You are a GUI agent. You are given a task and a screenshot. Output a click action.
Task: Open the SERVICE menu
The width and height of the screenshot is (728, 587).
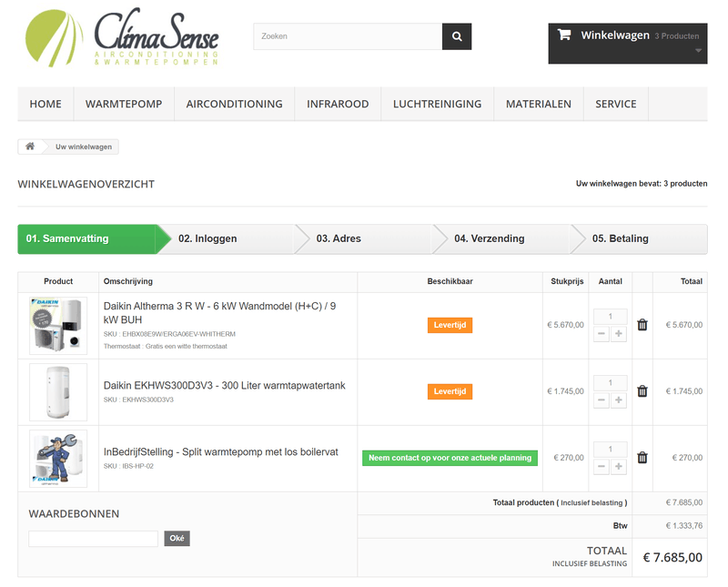coord(616,104)
